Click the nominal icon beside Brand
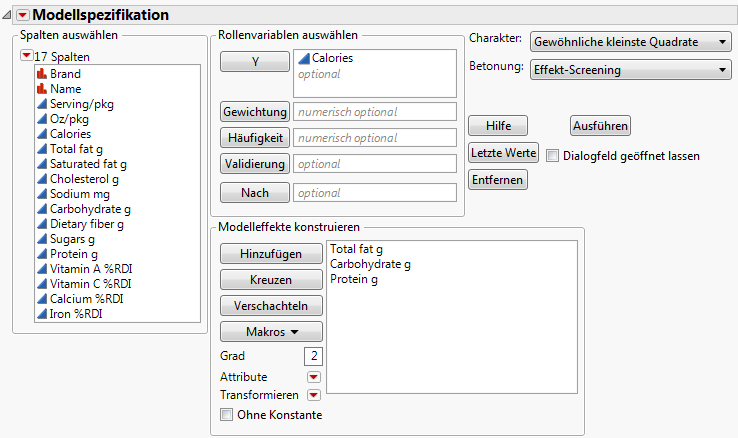This screenshot has width=738, height=438. (x=42, y=74)
